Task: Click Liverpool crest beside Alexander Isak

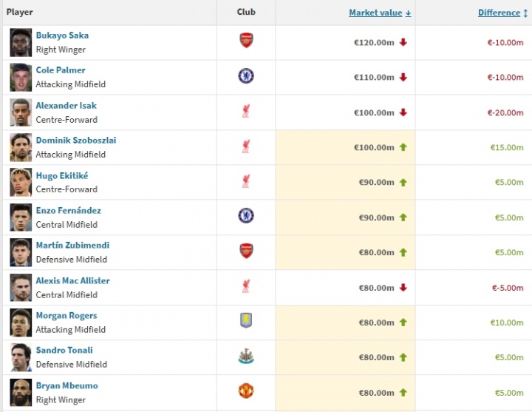Action: pyautogui.click(x=246, y=112)
